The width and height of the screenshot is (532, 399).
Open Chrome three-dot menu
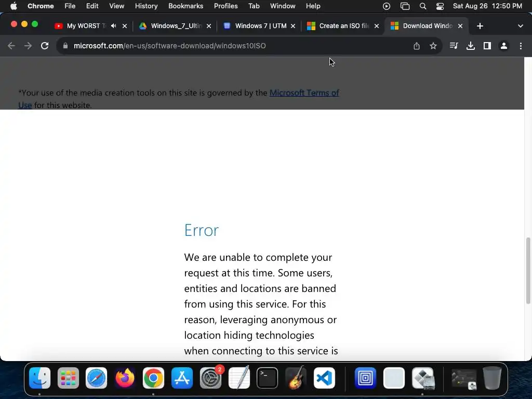(521, 46)
